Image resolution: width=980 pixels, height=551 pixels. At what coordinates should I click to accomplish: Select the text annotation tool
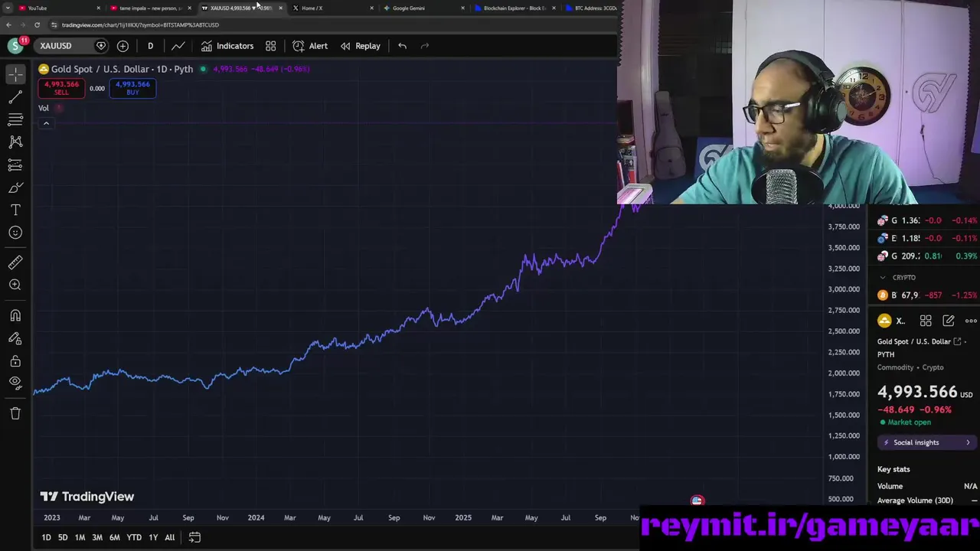tap(15, 210)
